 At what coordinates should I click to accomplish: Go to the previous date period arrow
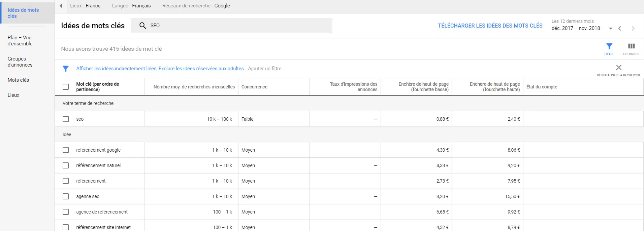pos(620,29)
